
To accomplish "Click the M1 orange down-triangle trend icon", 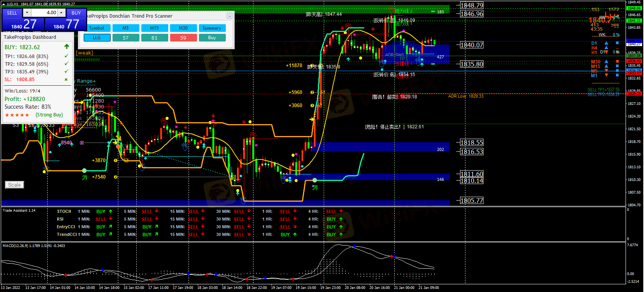I will point(606,75).
